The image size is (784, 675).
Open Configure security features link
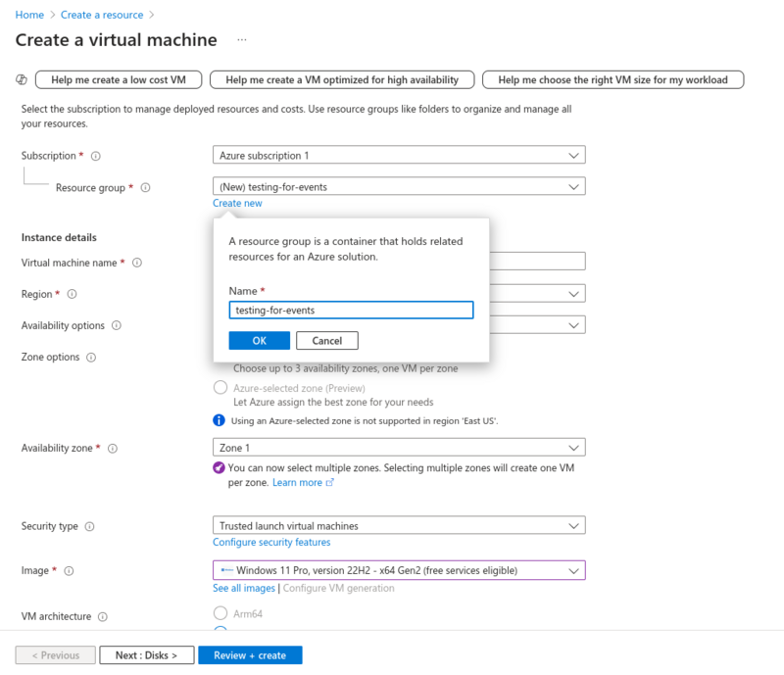pyautogui.click(x=271, y=542)
